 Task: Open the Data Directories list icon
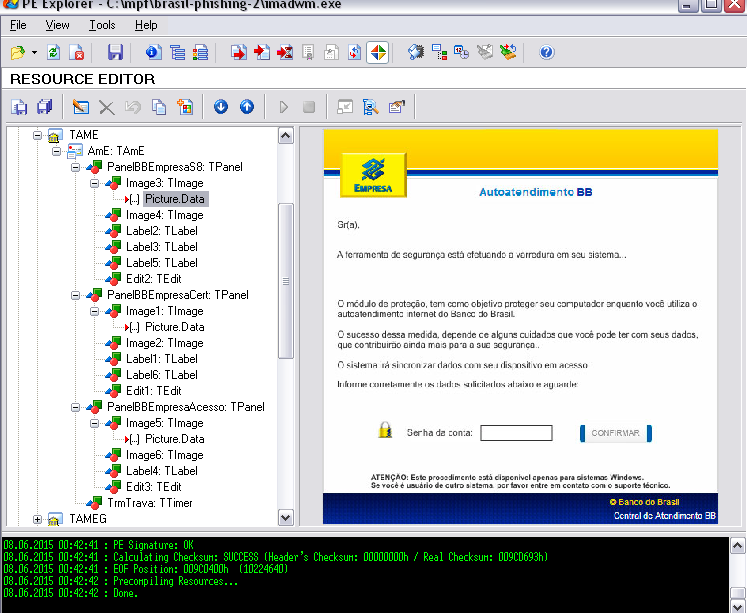(178, 52)
